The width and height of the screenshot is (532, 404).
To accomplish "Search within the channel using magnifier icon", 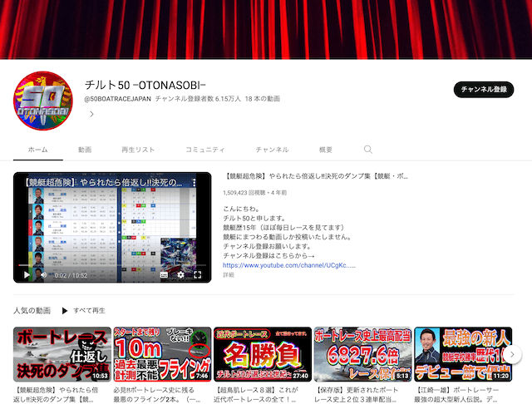I will click(x=367, y=150).
